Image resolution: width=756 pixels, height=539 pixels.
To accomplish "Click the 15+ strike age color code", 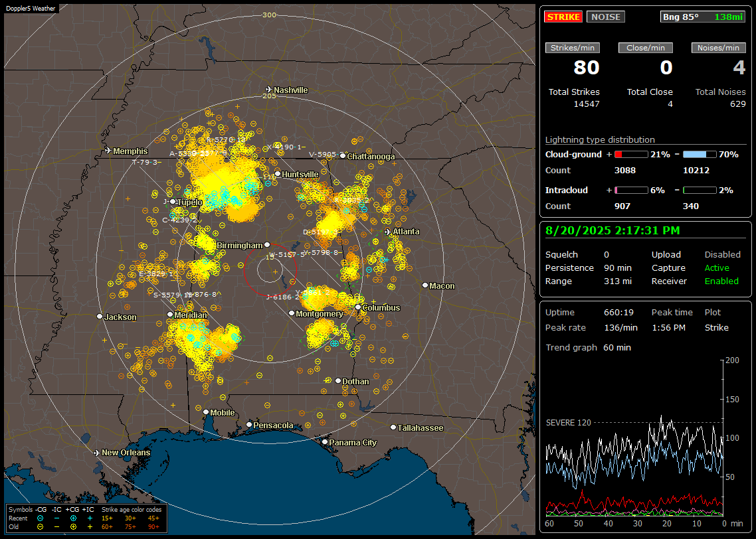I will tap(107, 518).
